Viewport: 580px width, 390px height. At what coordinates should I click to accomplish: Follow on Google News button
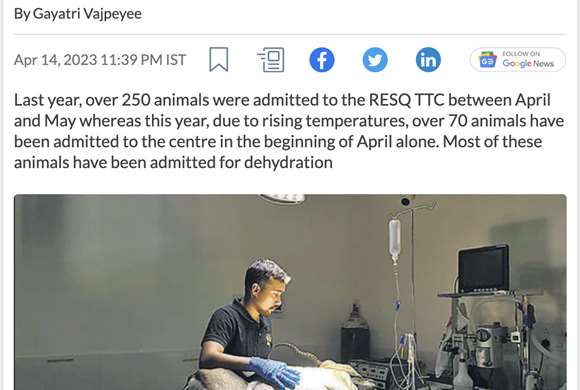(x=518, y=60)
